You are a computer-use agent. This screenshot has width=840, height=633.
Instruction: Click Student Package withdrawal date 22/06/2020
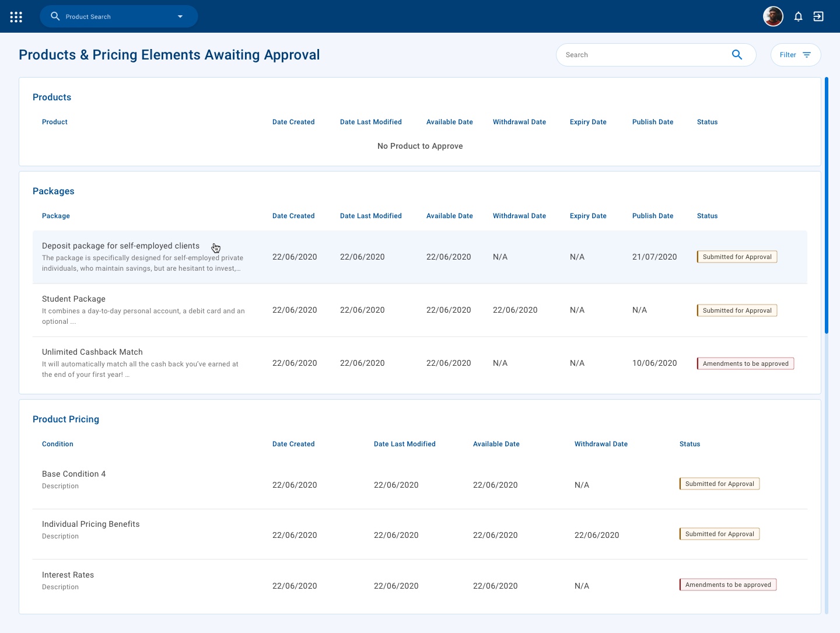[x=515, y=310]
